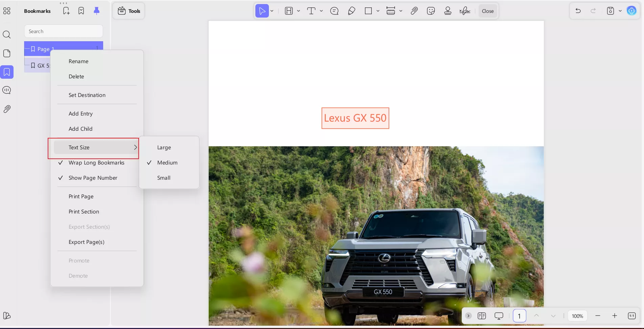Viewport: 644px width, 329px height.
Task: Click the save icon
Action: pos(611,11)
